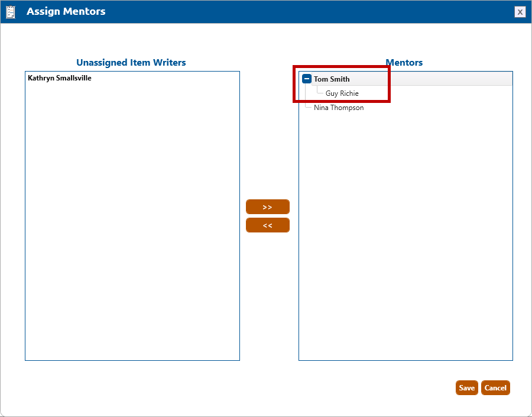Save the mentor assignments
This screenshot has height=417, width=532.
[466, 388]
